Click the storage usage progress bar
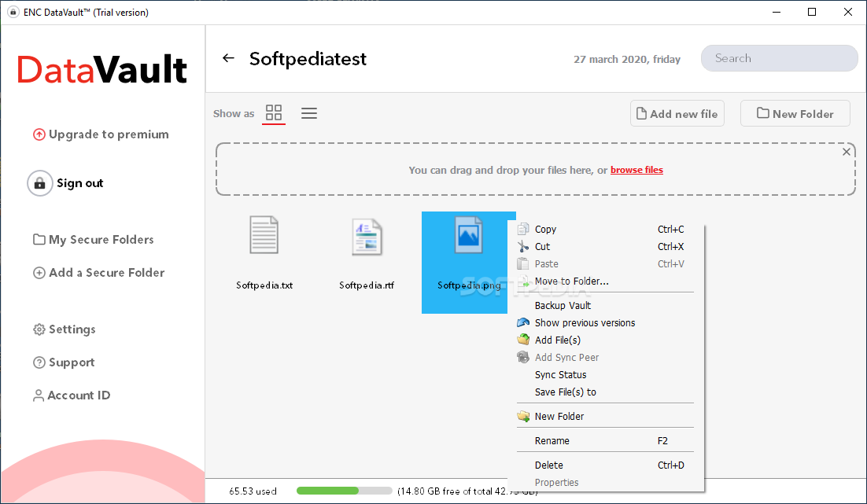This screenshot has height=504, width=867. (x=345, y=491)
